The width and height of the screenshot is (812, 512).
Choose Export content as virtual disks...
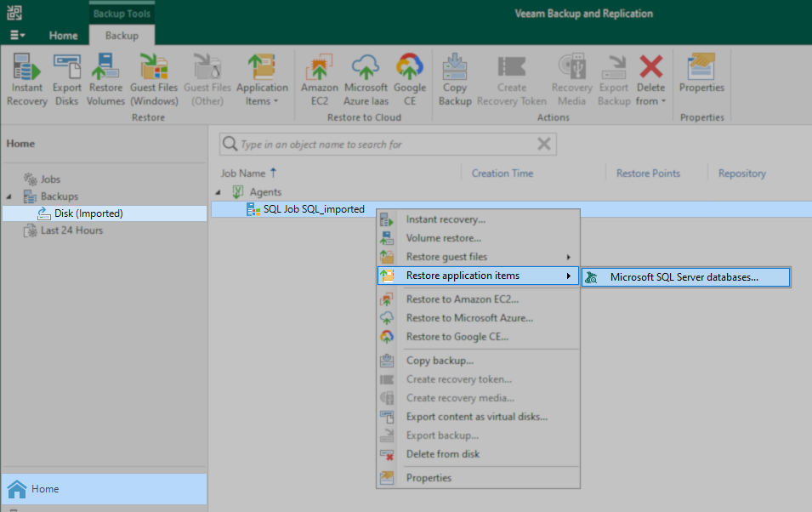pos(478,417)
